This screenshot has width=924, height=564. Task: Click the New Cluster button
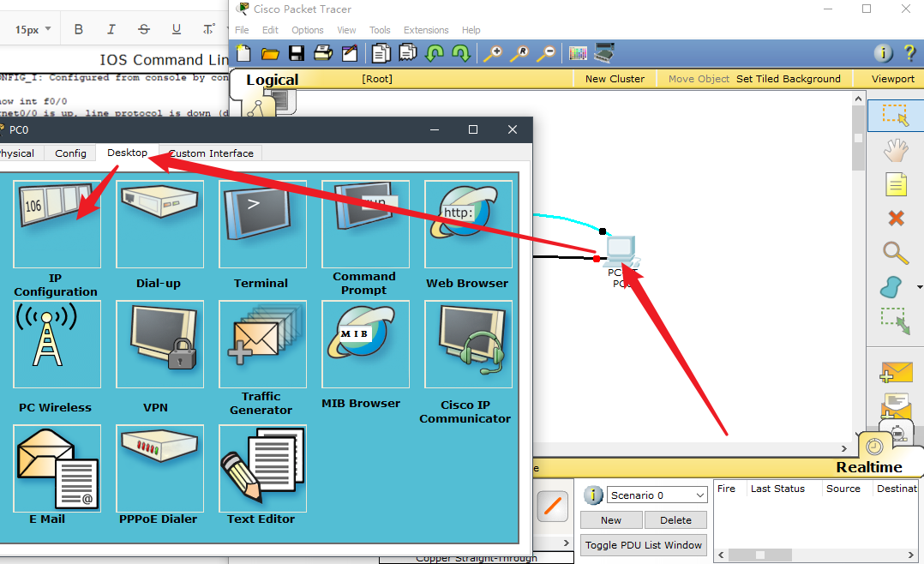pos(615,79)
